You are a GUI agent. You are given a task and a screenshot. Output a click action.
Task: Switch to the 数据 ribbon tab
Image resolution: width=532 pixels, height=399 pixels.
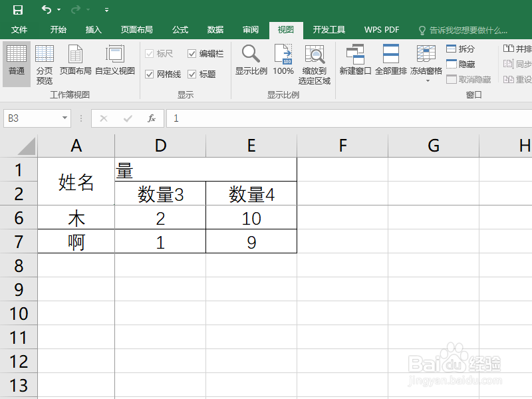click(x=215, y=30)
